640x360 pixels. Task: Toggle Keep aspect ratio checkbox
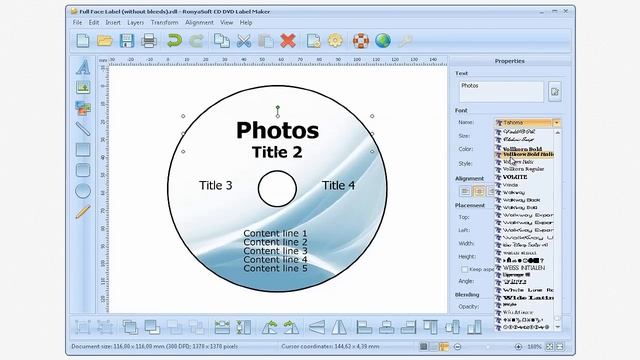coord(464,269)
